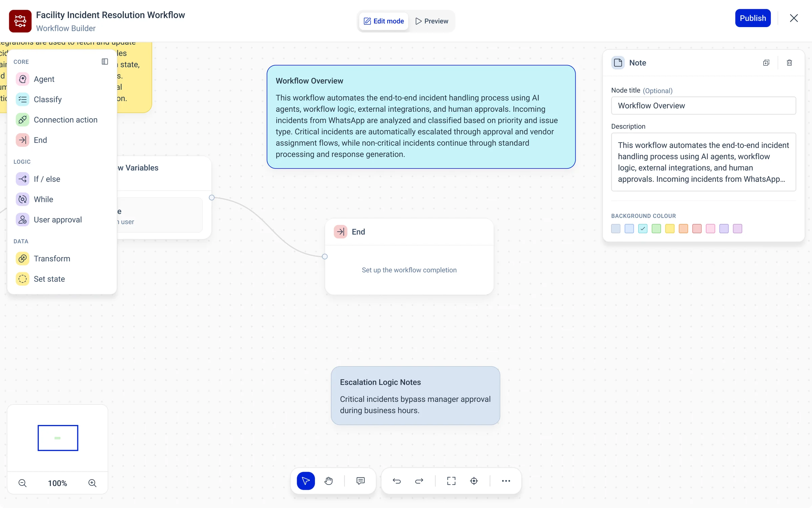Zoom in on the canvas
Image resolution: width=812 pixels, height=508 pixels.
[92, 483]
